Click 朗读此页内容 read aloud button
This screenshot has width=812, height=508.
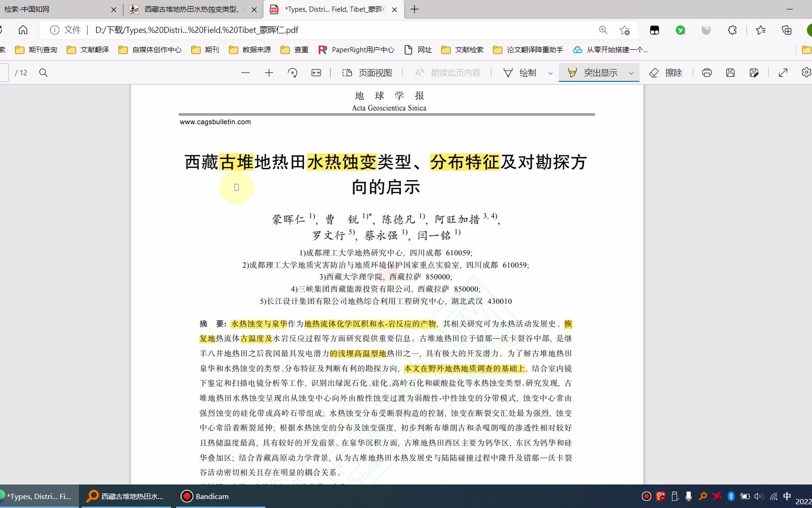[x=448, y=72]
